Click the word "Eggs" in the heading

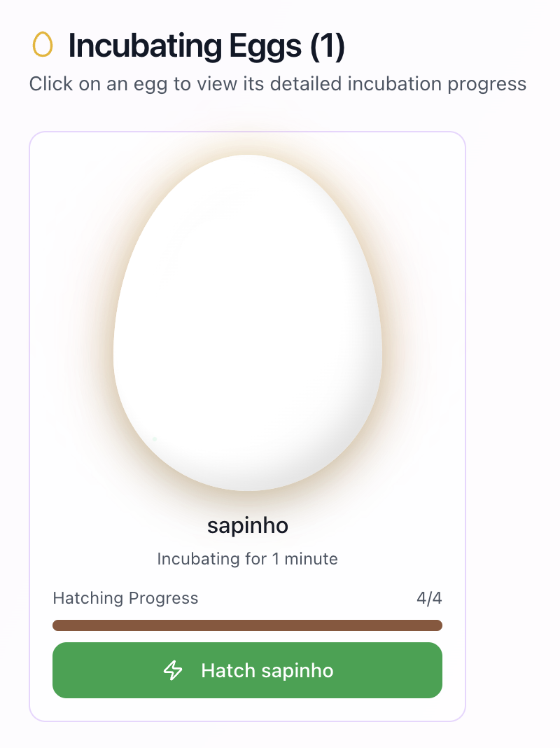265,46
